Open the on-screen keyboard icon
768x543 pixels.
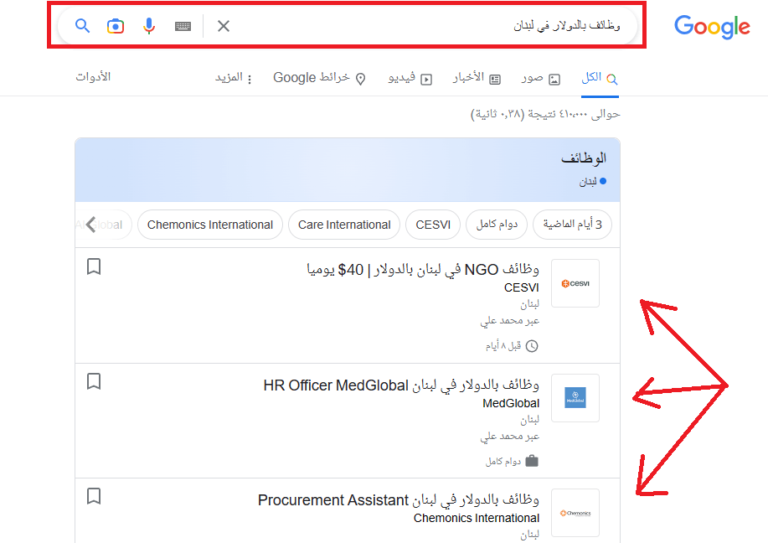tap(182, 26)
